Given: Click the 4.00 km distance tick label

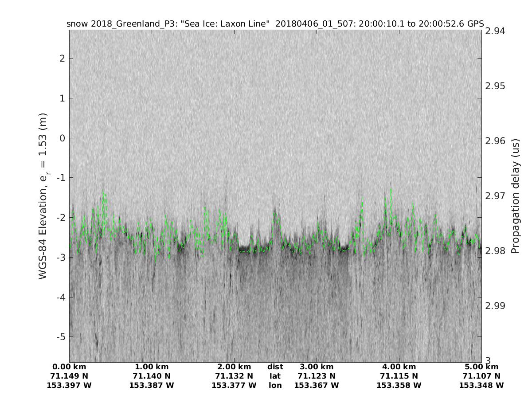Looking at the screenshot, I should point(399,367).
